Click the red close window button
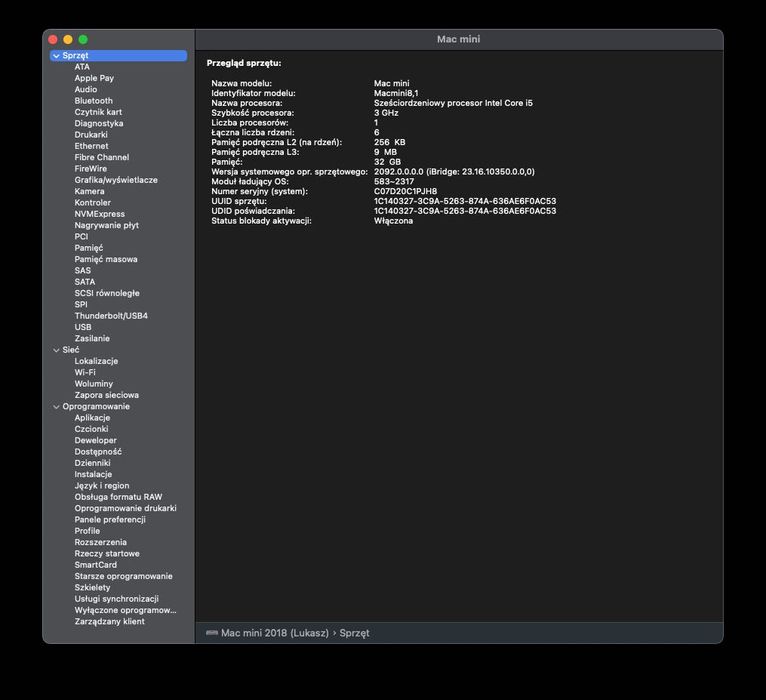 pyautogui.click(x=53, y=40)
